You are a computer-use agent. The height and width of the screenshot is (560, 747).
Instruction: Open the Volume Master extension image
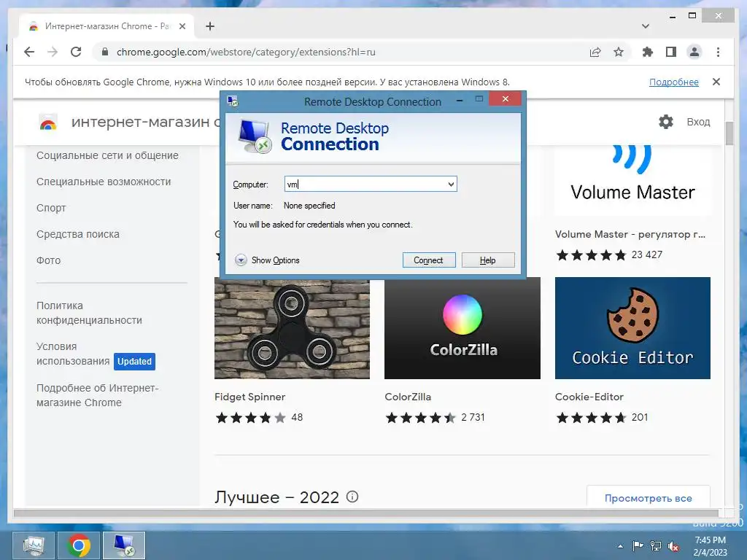pyautogui.click(x=632, y=180)
